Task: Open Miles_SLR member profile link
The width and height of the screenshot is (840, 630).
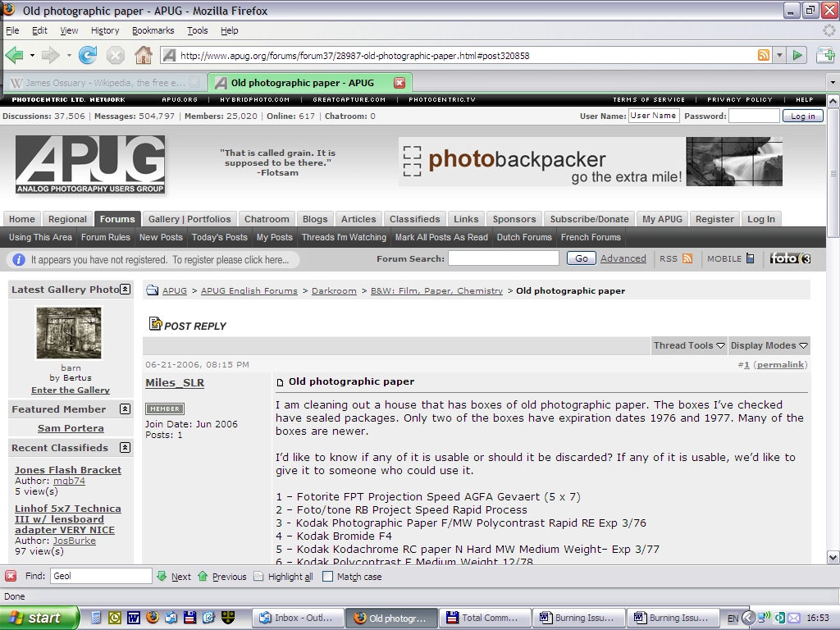Action: pos(175,382)
